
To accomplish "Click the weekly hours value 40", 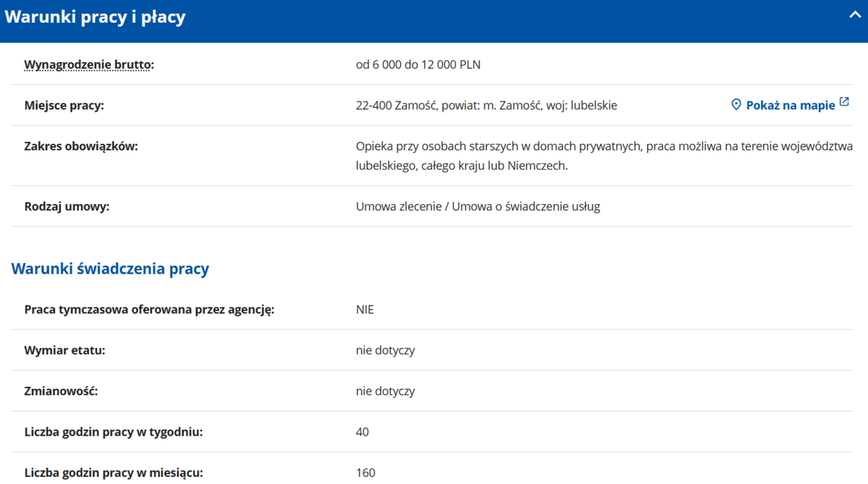I will 362,432.
